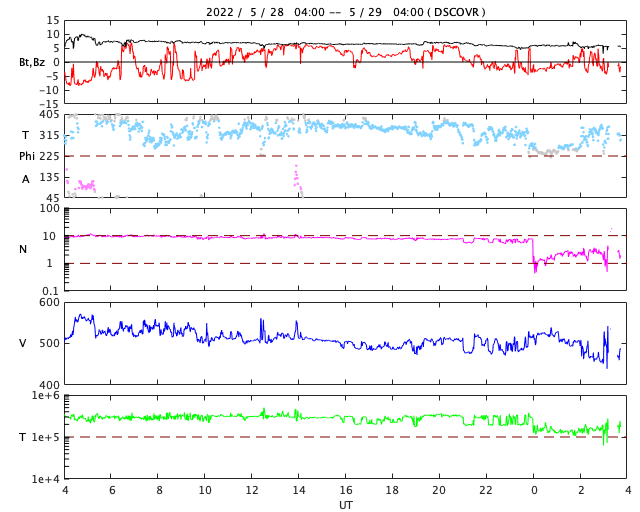Image resolution: width=640 pixels, height=512 pixels.
Task: Click the 1e+5 temperature tick label
Action: click(x=46, y=437)
